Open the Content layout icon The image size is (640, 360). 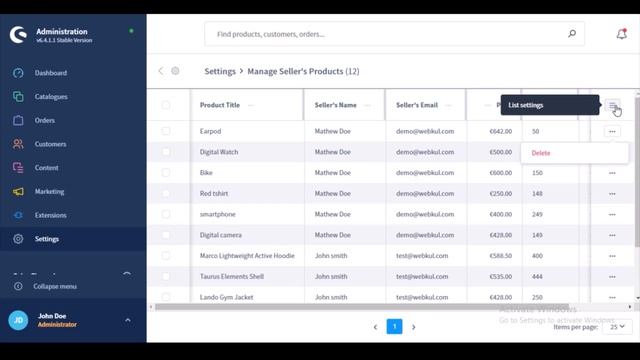tap(18, 168)
